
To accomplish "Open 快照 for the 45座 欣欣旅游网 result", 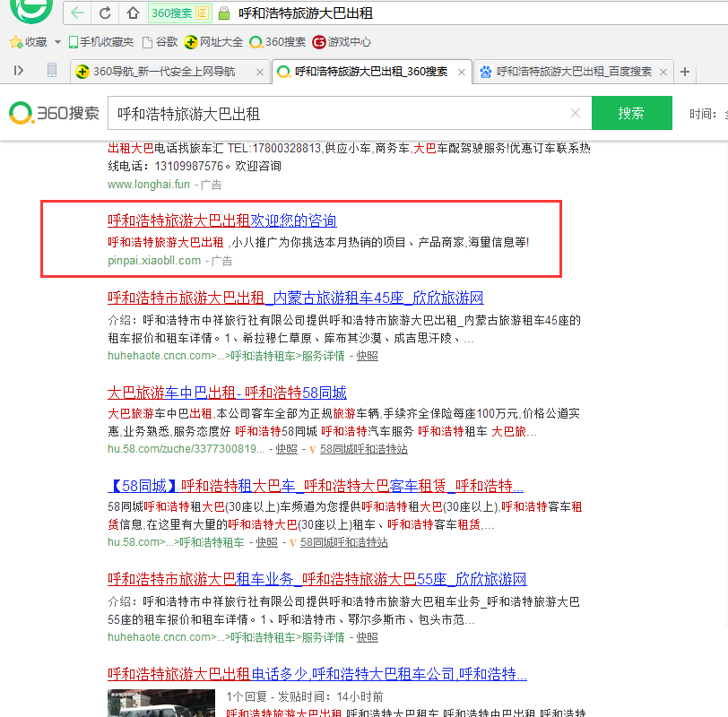I will (x=367, y=356).
